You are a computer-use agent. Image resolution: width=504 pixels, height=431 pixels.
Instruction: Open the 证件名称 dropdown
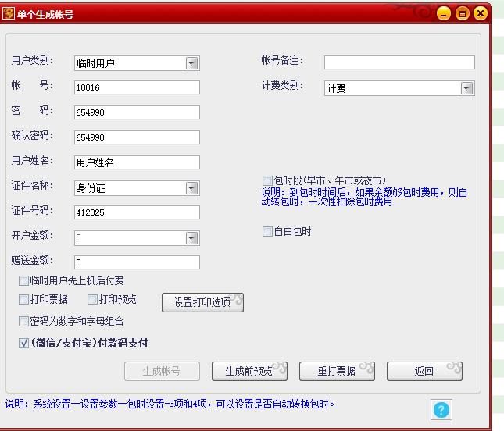(x=191, y=188)
